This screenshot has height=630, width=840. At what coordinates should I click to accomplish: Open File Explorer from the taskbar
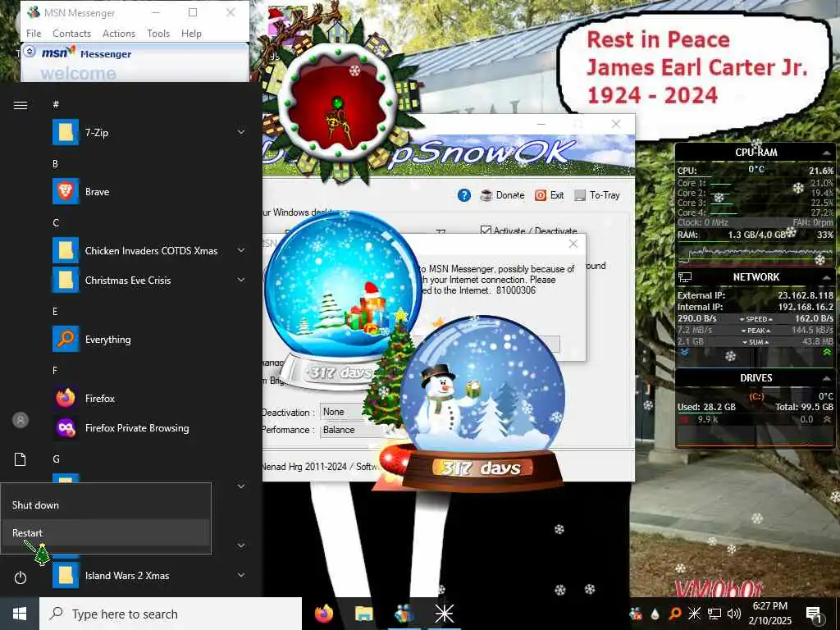363,614
